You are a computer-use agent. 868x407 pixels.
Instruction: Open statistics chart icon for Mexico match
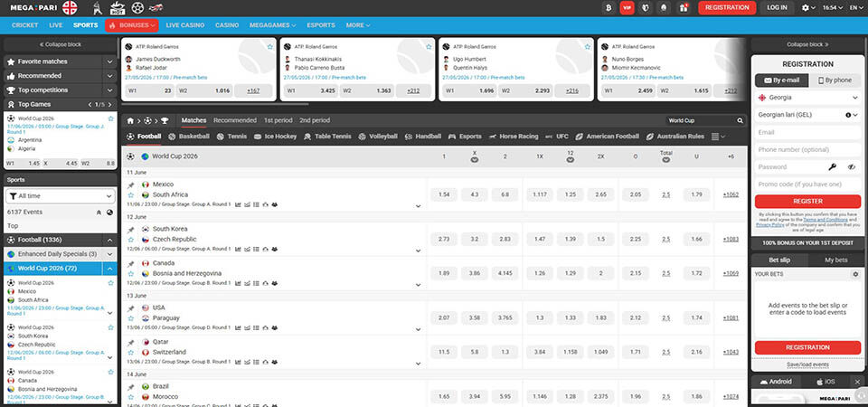pyautogui.click(x=238, y=204)
